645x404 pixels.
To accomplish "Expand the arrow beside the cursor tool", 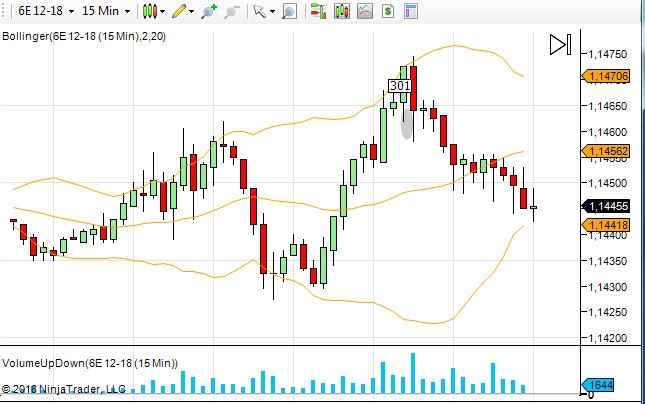I will pos(272,12).
